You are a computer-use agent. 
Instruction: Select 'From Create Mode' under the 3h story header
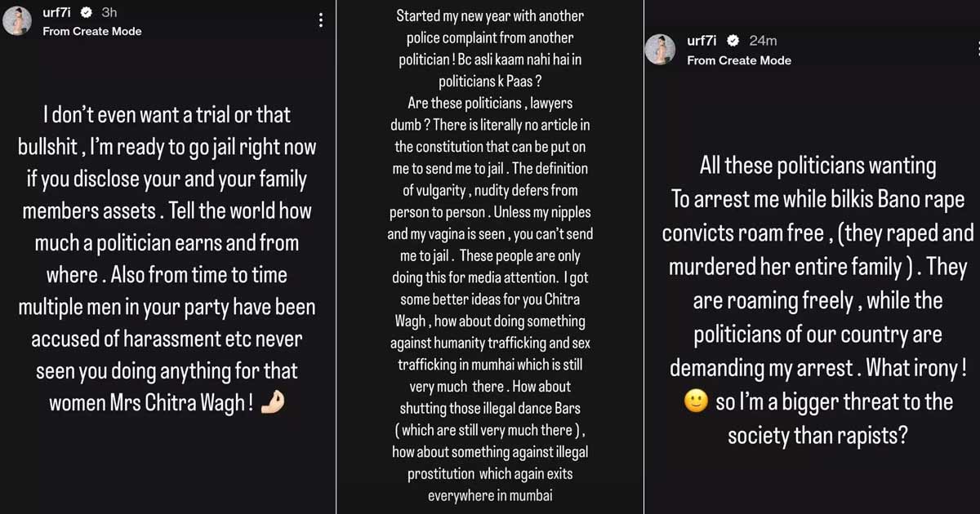[92, 31]
